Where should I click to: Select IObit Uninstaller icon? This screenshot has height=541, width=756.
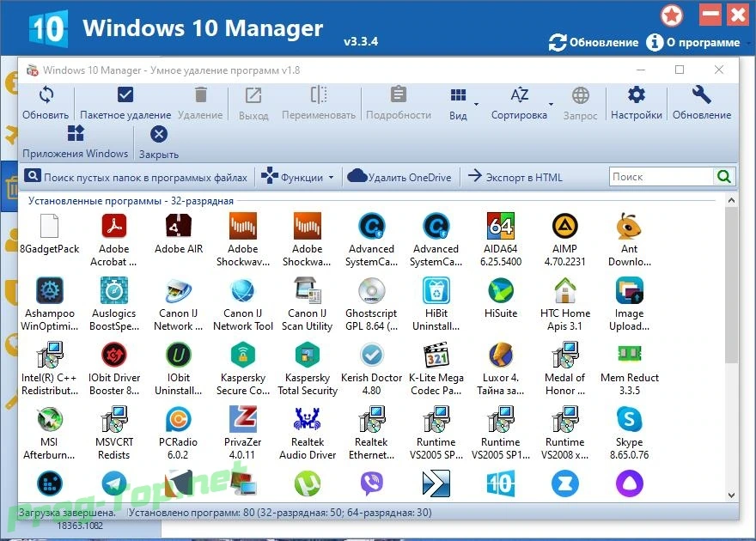[x=179, y=355]
